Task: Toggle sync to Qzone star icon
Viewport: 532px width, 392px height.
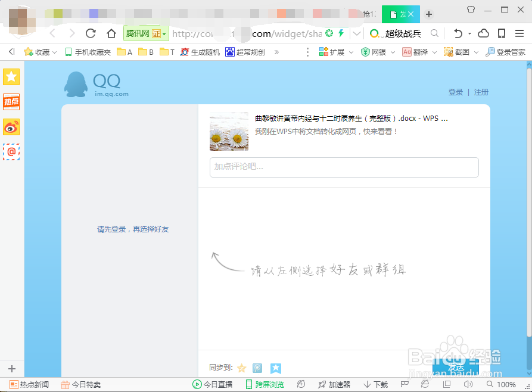Action: (x=241, y=368)
